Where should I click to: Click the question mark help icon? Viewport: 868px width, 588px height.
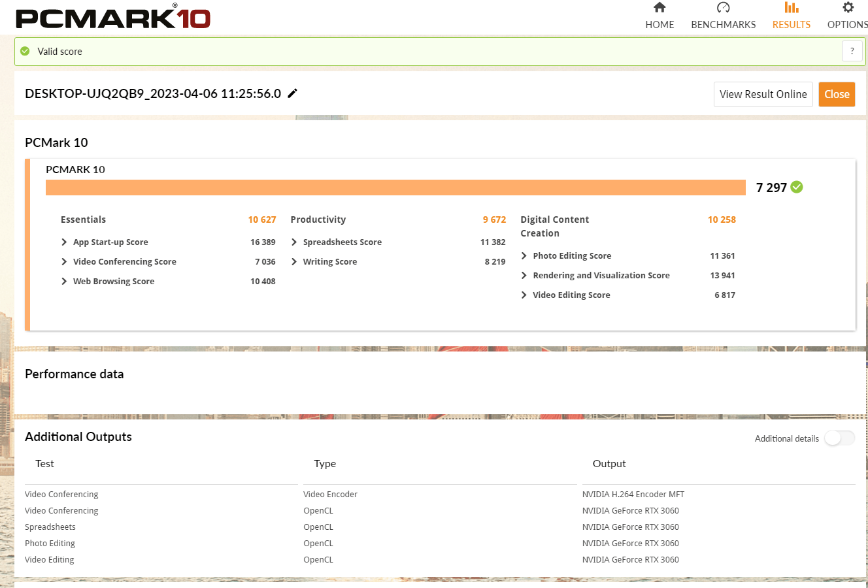point(852,51)
